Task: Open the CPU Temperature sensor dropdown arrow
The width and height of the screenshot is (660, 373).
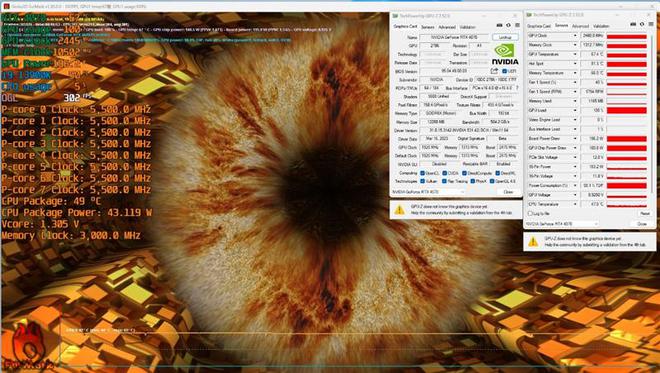Action: [x=575, y=204]
